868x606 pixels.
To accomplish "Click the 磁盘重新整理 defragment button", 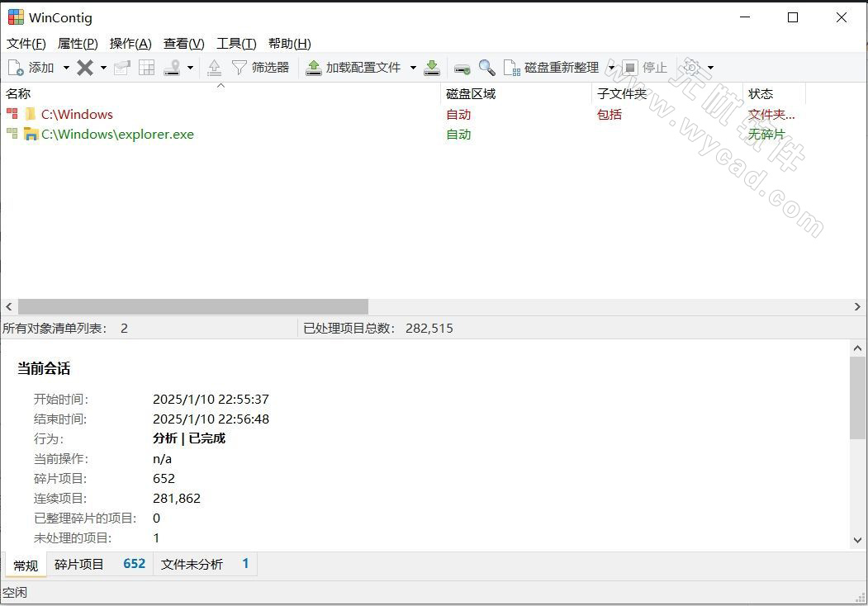I will (x=551, y=68).
